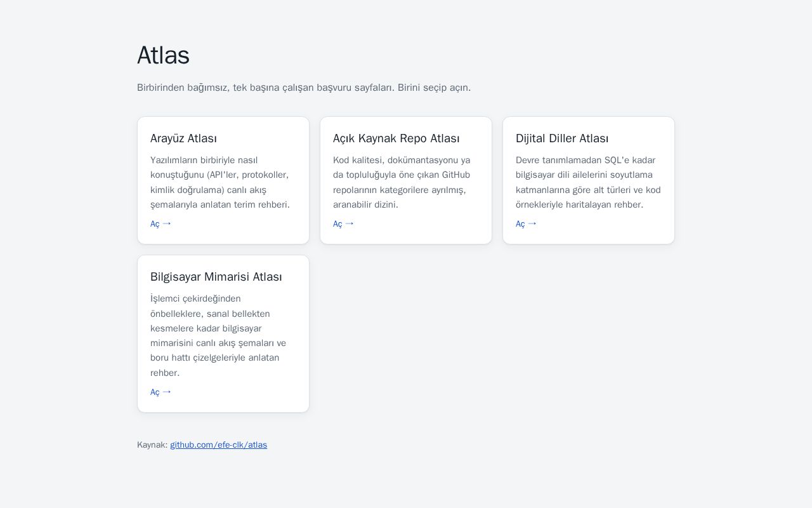This screenshot has width=812, height=508.
Task: Select the Dijital Diller Atlası title
Action: click(x=562, y=138)
